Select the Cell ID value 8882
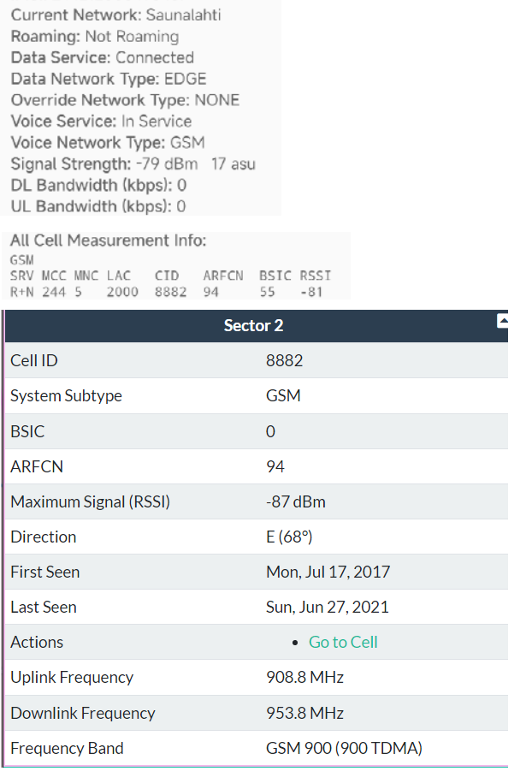 click(x=285, y=360)
